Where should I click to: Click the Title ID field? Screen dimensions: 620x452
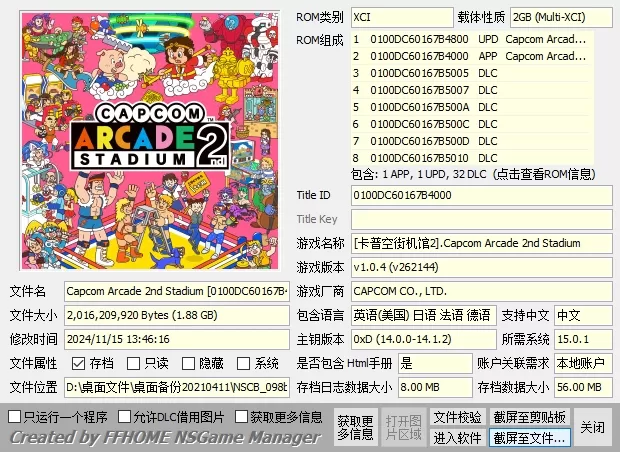coord(480,195)
